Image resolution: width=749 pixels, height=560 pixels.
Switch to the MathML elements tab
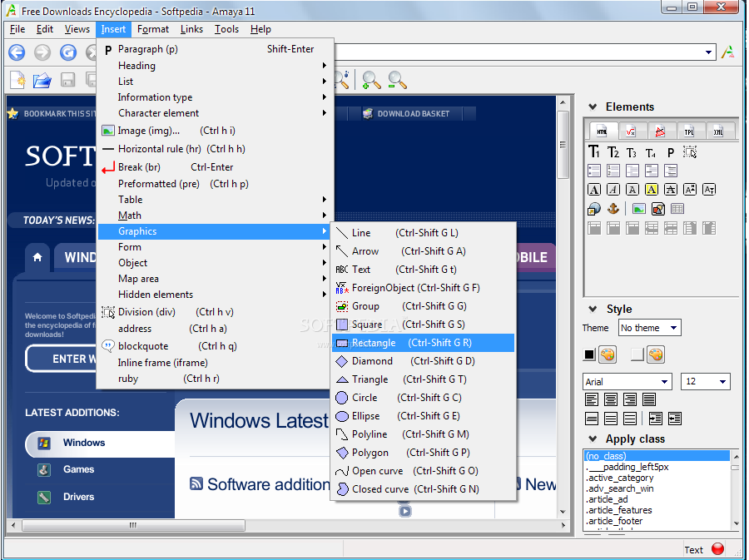pyautogui.click(x=631, y=131)
